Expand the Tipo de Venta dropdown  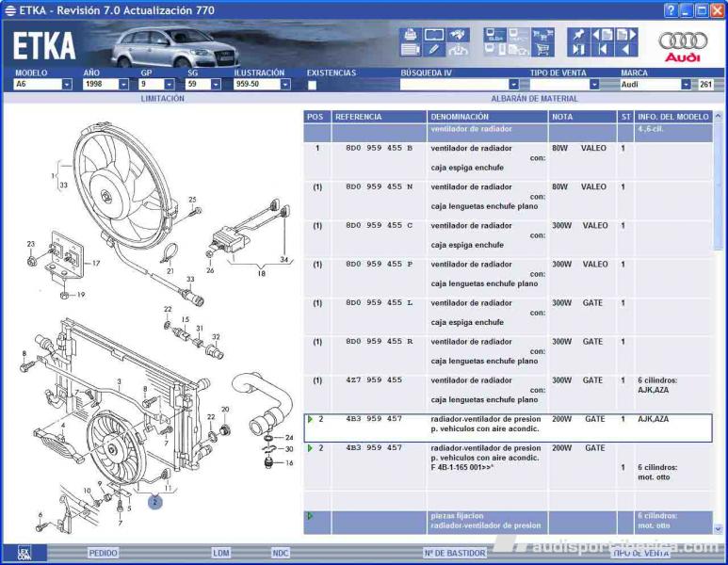pyautogui.click(x=594, y=85)
